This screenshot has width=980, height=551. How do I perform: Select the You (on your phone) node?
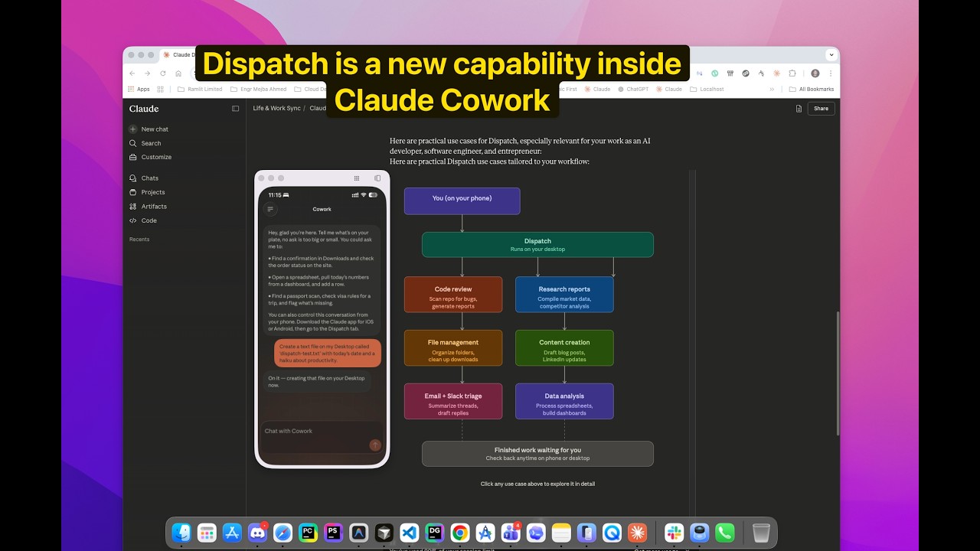(x=462, y=201)
